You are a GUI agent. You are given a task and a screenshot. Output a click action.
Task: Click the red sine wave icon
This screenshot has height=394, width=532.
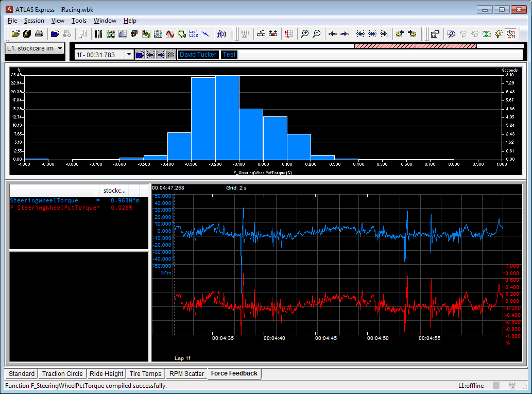170,33
